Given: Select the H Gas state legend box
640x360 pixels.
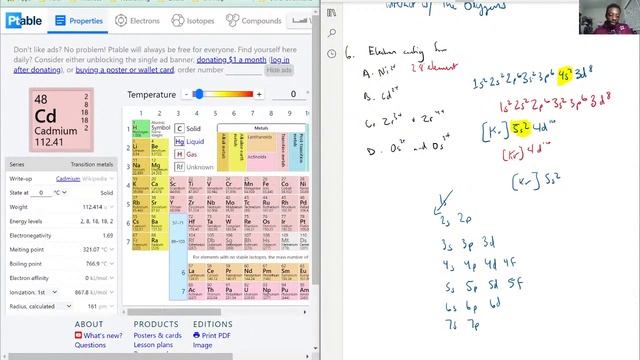Looking at the screenshot, I should tap(179, 154).
